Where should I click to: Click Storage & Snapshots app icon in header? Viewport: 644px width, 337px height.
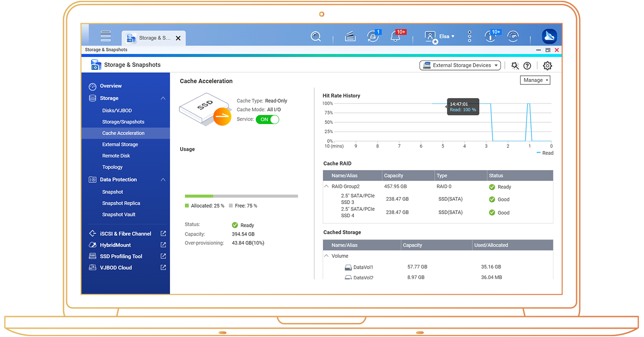(96, 65)
